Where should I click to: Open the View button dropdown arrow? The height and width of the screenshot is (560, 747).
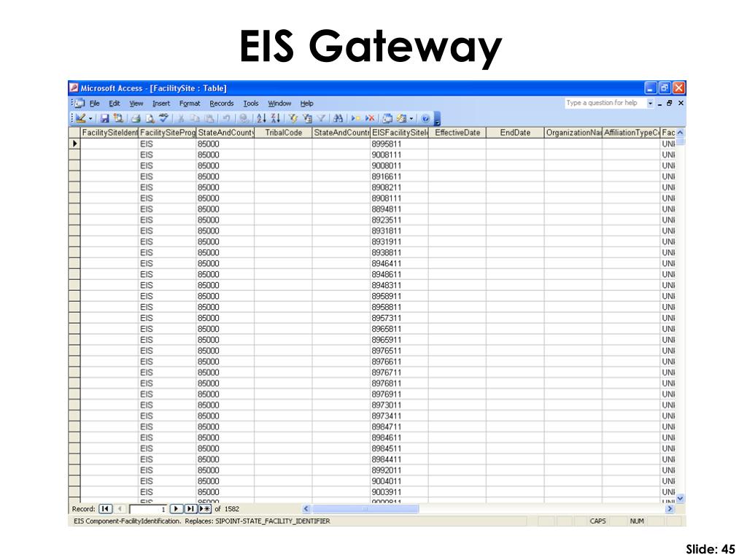(x=90, y=119)
